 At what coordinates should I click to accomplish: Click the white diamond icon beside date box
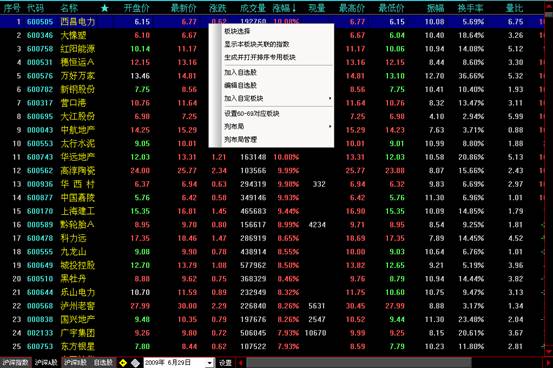pyautogui.click(x=135, y=363)
